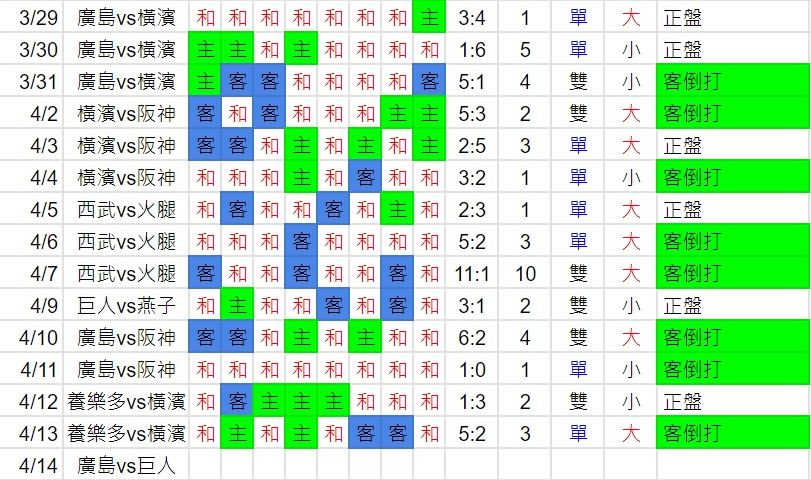Click 客倒打 in the 3/31 row
Image resolution: width=811 pixels, height=480 pixels.
pos(733,82)
